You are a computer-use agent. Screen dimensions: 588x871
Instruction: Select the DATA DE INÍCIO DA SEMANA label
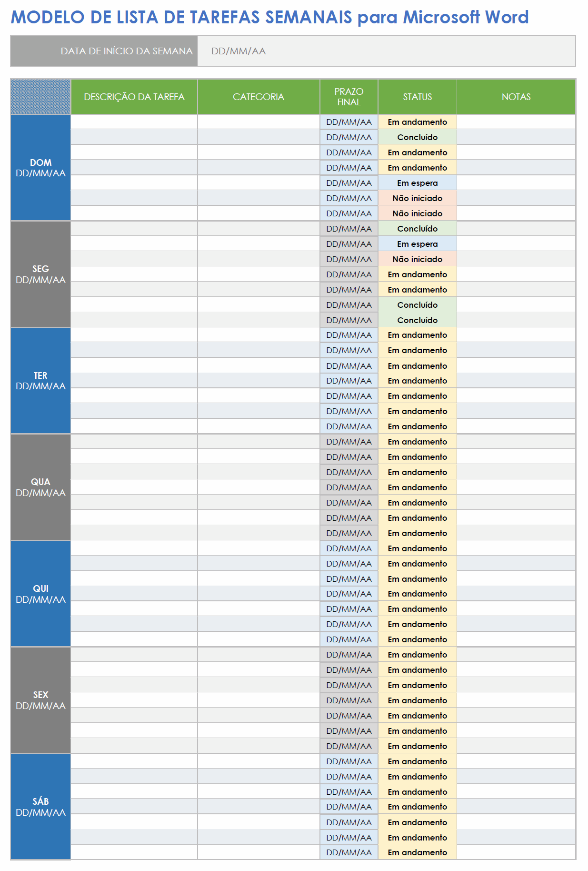[127, 51]
